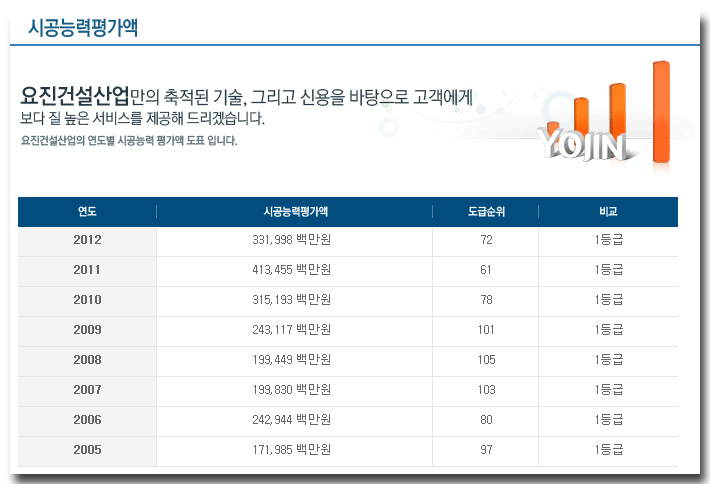
Task: Click the 요진건설산업 headline sentence
Action: (247, 96)
